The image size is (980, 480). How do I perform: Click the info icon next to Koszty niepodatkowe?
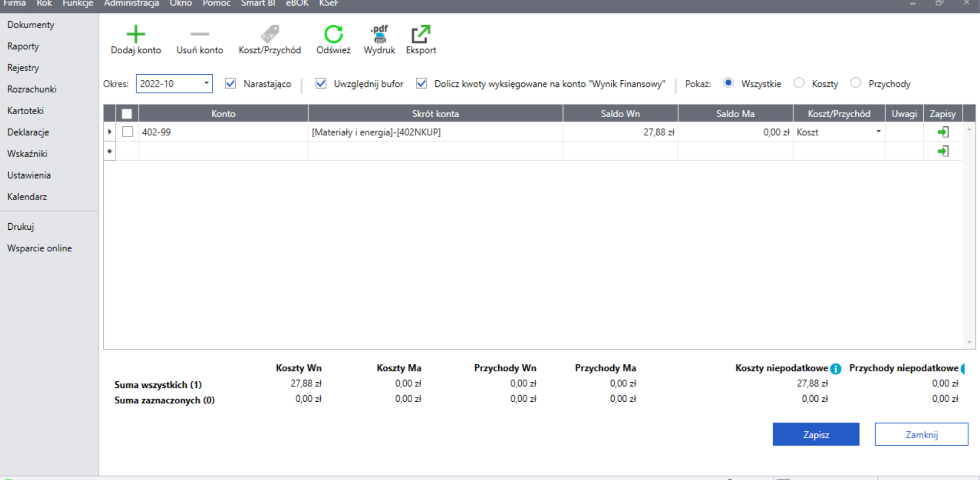click(x=836, y=368)
